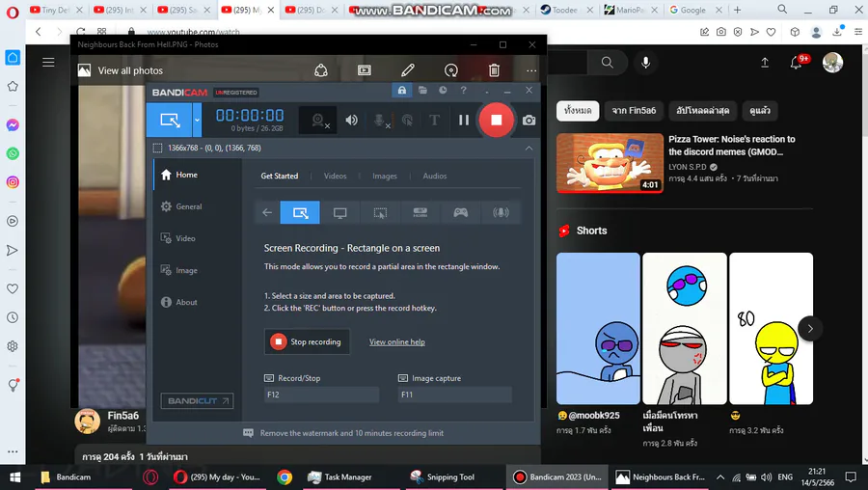This screenshot has height=490, width=868.
Task: Click the YouTube create upload icon
Action: [765, 63]
